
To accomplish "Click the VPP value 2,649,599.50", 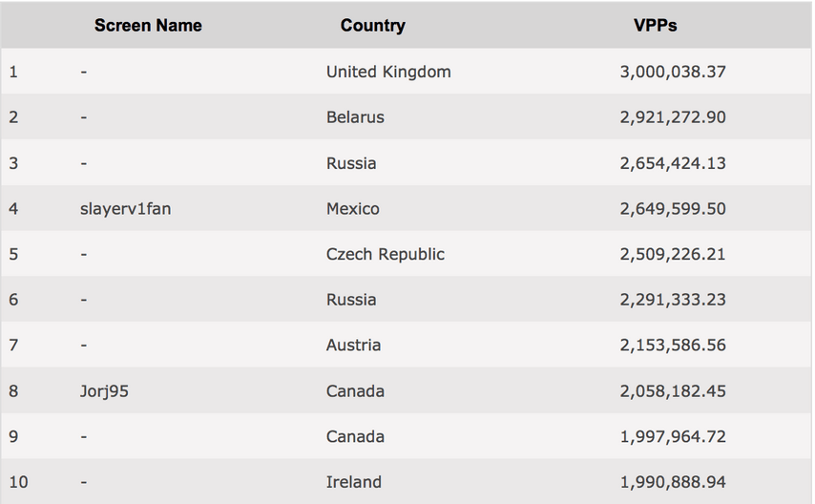I will (x=673, y=209).
